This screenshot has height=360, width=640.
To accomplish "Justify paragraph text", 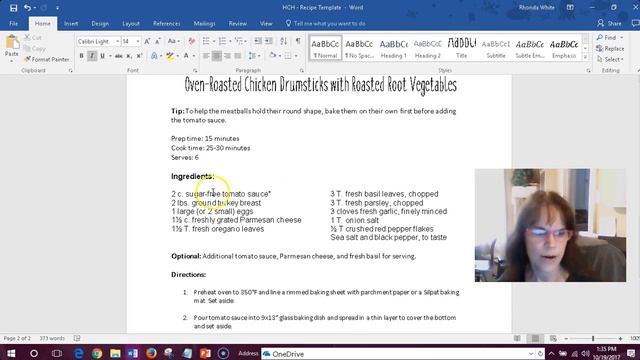I will click(238, 56).
